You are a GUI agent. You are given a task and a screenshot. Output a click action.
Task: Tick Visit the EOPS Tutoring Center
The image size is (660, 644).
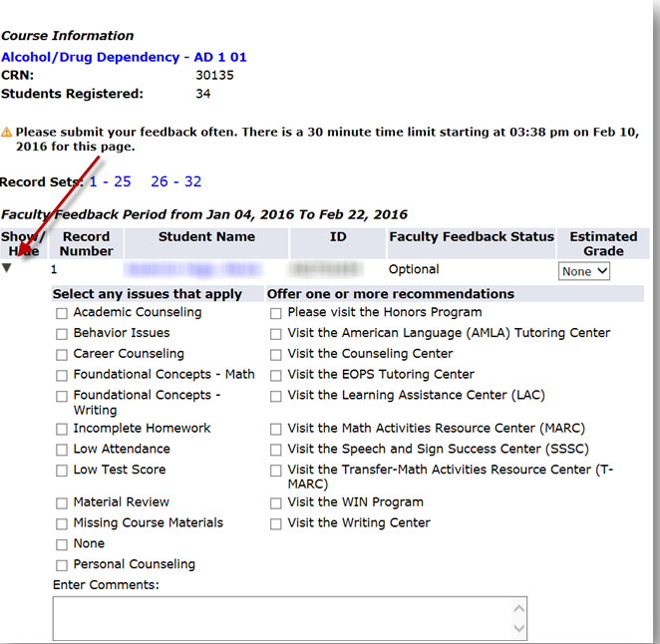(276, 375)
